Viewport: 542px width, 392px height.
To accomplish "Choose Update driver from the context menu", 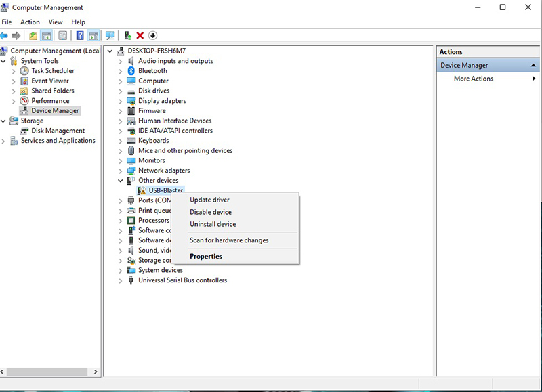I will [x=209, y=200].
